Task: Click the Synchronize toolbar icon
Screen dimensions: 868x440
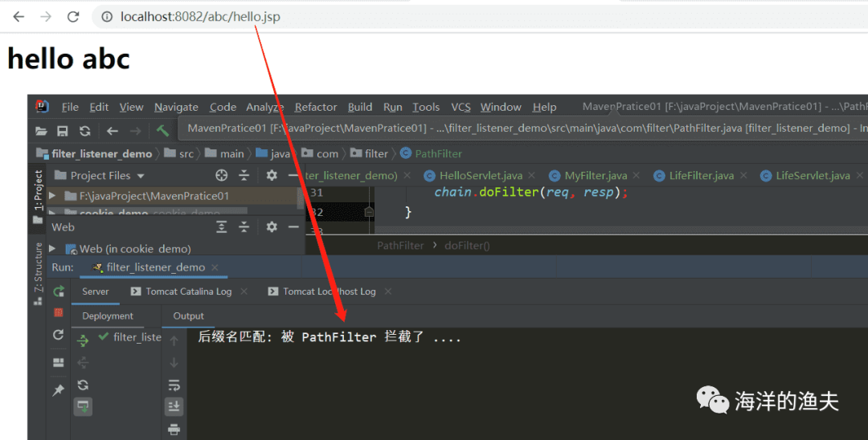Action: point(84,131)
